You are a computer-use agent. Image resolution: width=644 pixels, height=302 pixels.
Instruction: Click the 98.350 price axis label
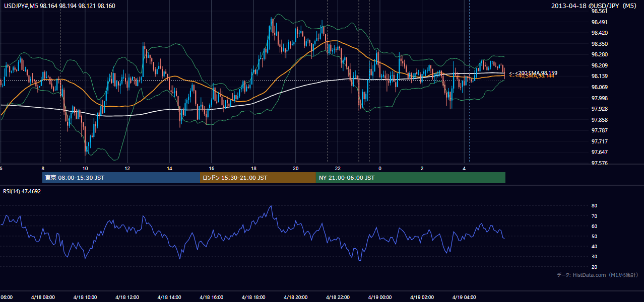(599, 44)
